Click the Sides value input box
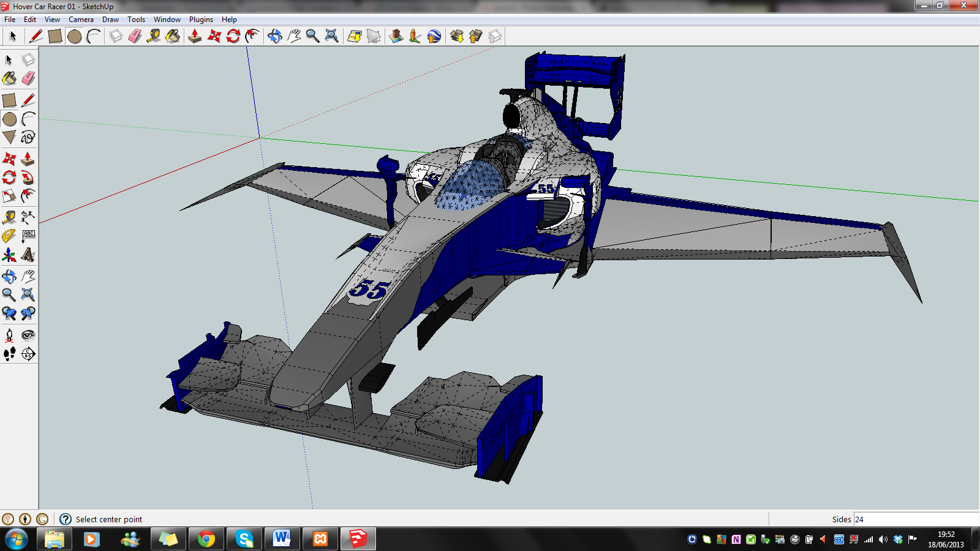 (915, 519)
